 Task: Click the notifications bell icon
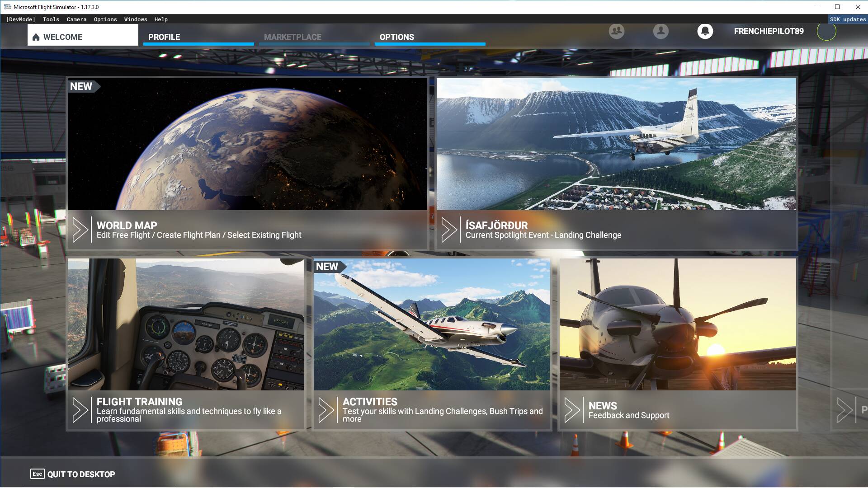pyautogui.click(x=705, y=32)
